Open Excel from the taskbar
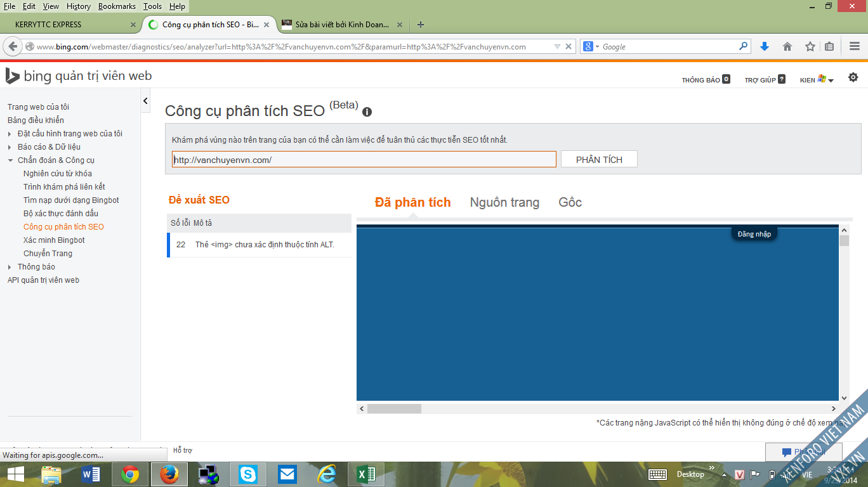Viewport: 868px width, 487px height. point(366,474)
